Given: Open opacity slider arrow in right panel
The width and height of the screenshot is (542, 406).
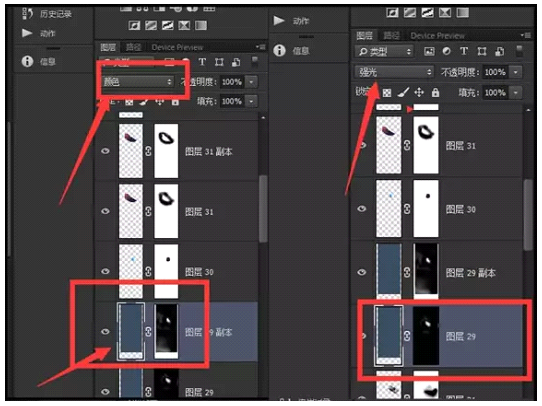Looking at the screenshot, I should pos(516,72).
